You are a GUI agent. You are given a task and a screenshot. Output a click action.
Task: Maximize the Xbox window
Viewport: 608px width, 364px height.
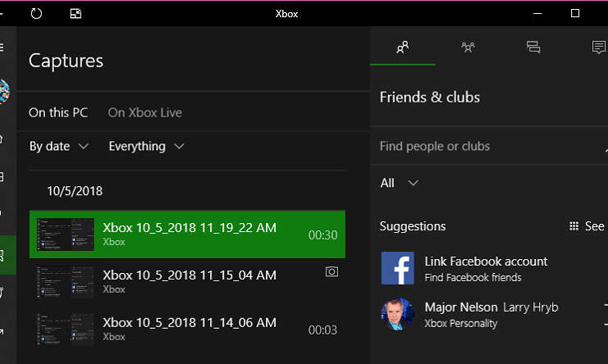575,14
